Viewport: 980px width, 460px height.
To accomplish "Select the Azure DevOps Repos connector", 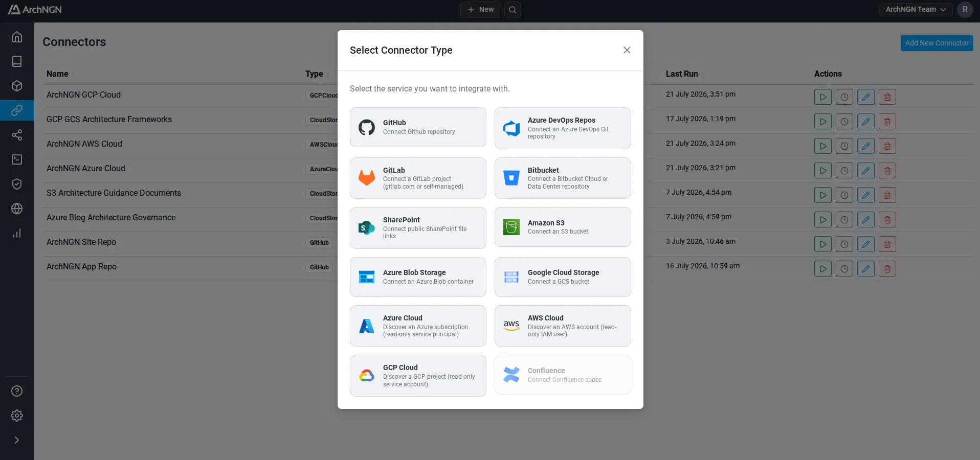I will point(563,128).
